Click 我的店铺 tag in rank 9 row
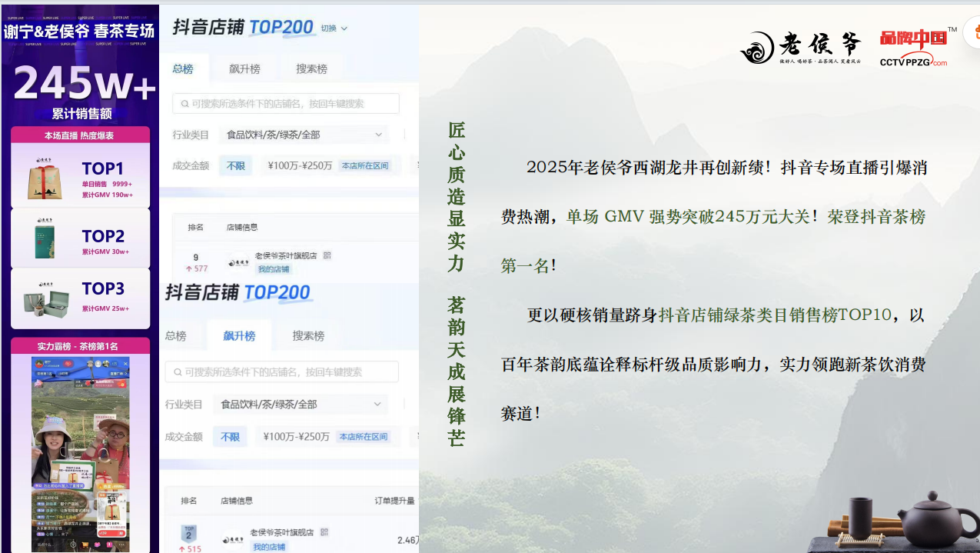Viewport: 980px width, 553px height. 274,269
